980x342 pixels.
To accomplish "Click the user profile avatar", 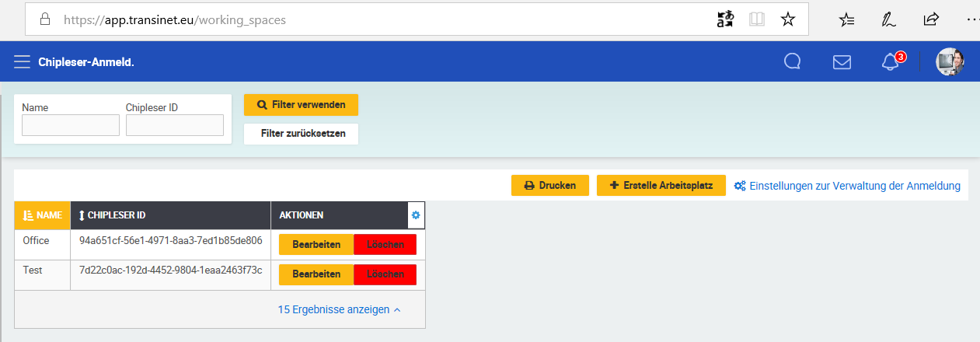I will coord(950,62).
